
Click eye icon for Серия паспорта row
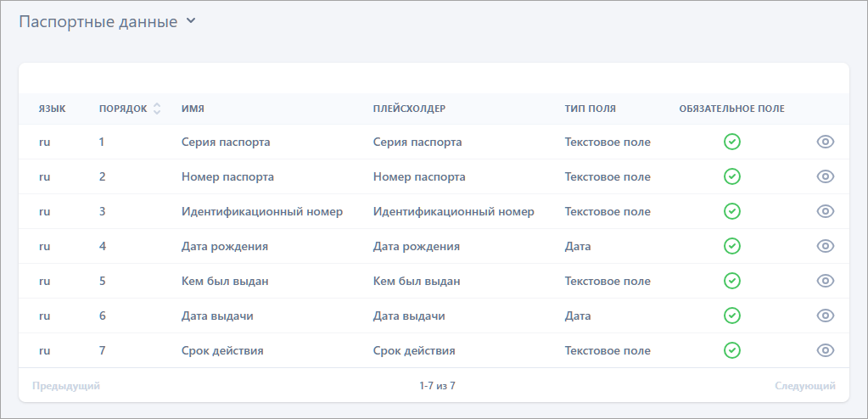point(825,142)
